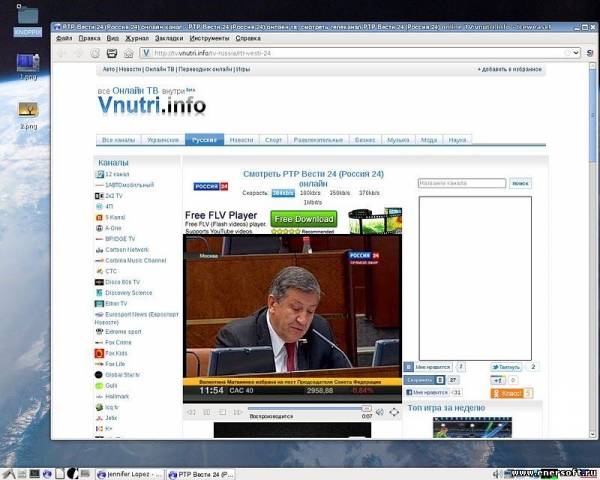The image size is (600, 480).
Task: Click the Google +1 button
Action: click(x=498, y=380)
